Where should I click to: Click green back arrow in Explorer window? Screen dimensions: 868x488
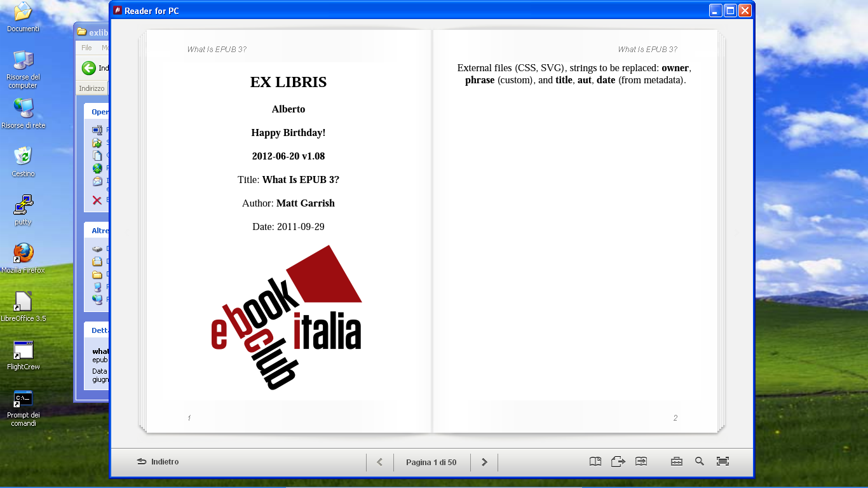[89, 68]
